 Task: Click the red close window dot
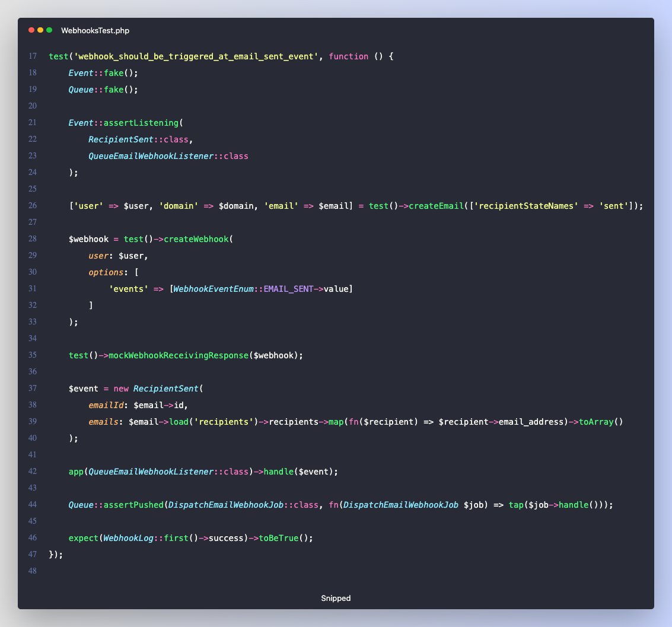31,30
